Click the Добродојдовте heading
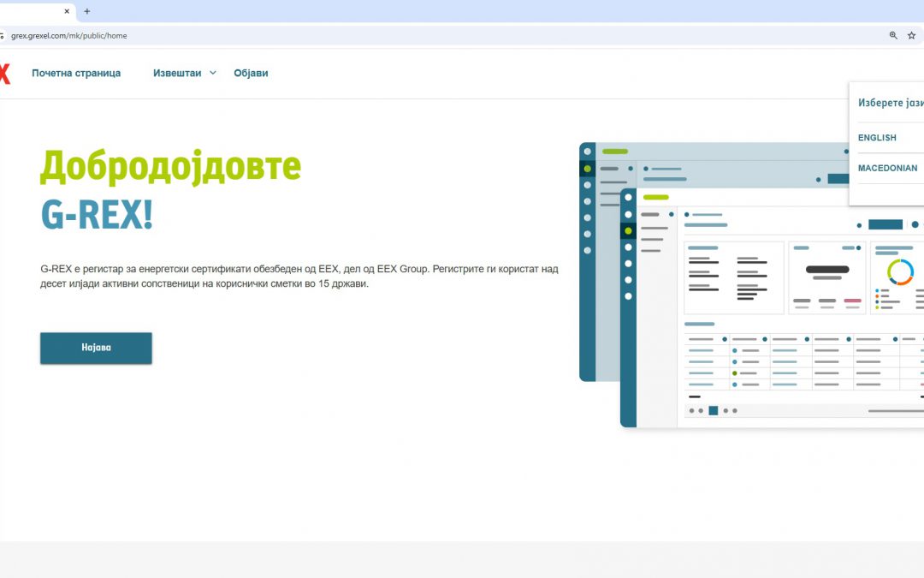924x578 pixels. [170, 166]
